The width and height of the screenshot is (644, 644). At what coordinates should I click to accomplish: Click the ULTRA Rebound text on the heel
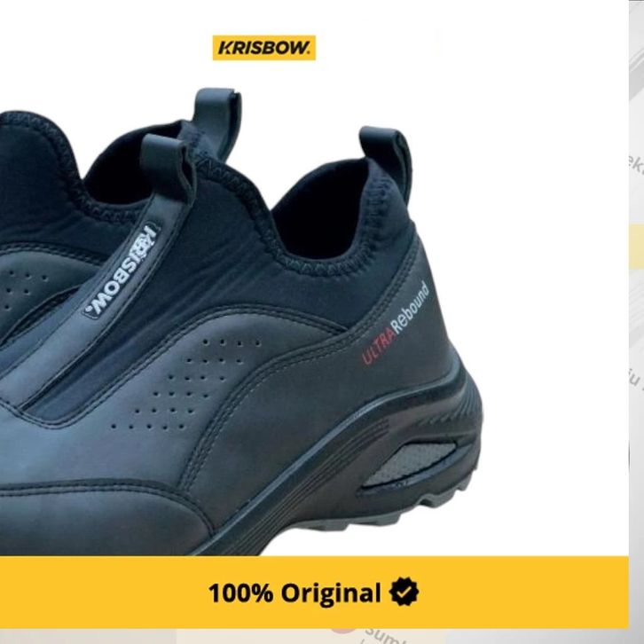coord(396,323)
